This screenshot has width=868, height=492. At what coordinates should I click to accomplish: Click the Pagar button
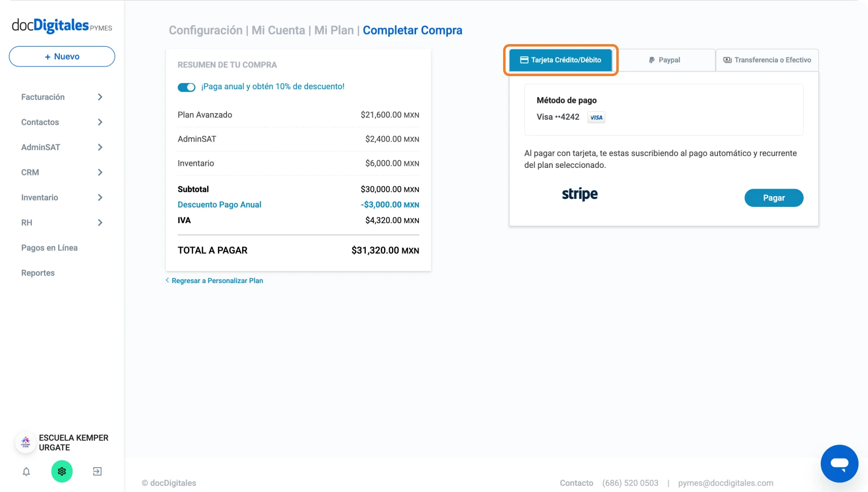[774, 198]
